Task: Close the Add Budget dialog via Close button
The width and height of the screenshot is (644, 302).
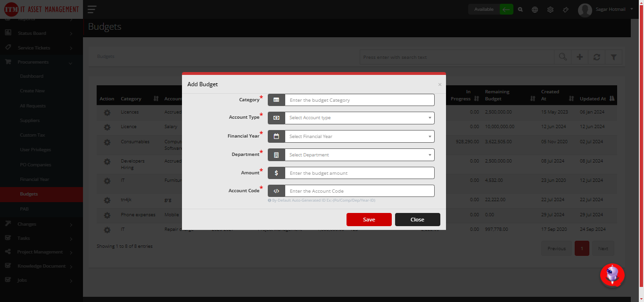Action: (417, 220)
